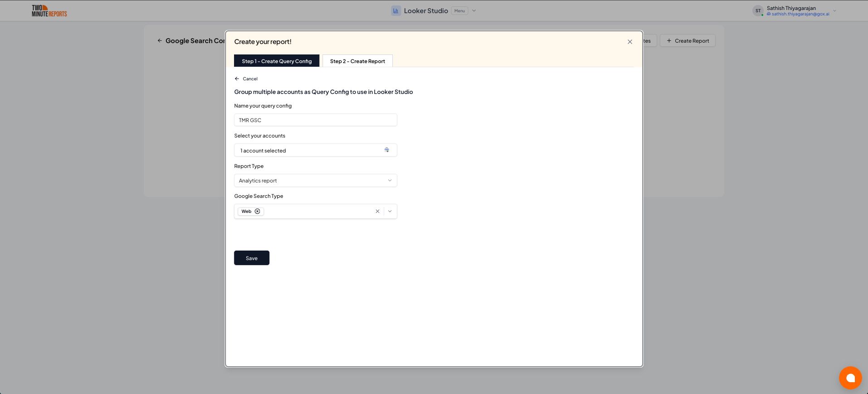Viewport: 868px width, 394px height.
Task: Open the orange chat support bubble
Action: click(x=850, y=378)
